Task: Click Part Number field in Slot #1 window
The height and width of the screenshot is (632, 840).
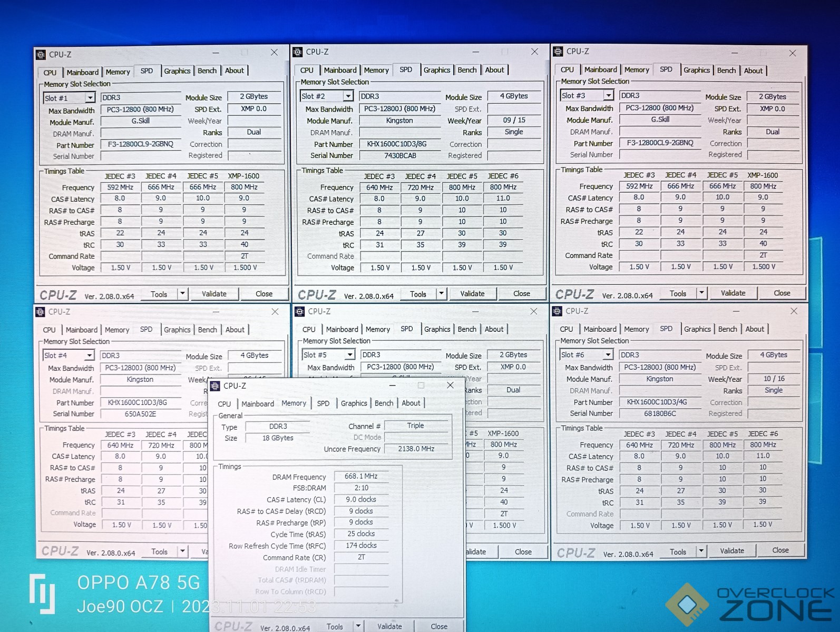Action: coord(141,144)
